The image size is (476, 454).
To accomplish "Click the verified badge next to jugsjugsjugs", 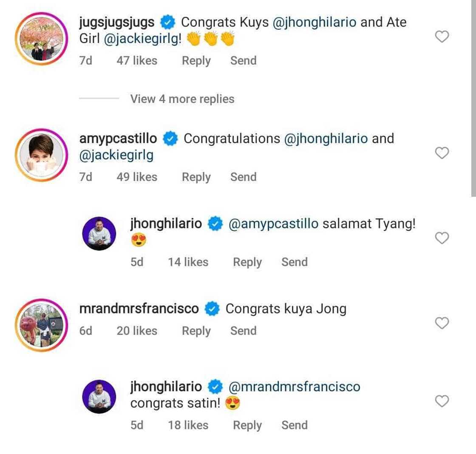I will (168, 22).
